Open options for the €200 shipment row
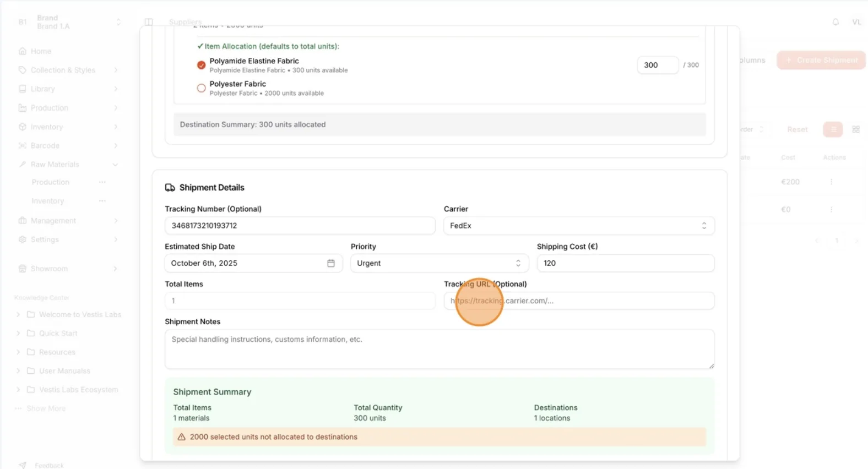 tap(831, 182)
